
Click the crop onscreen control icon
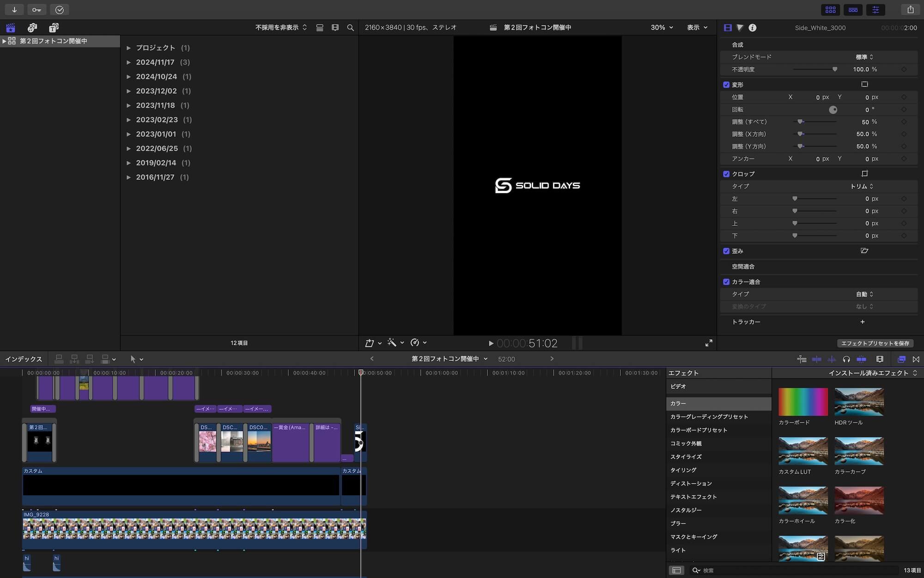pyautogui.click(x=864, y=174)
